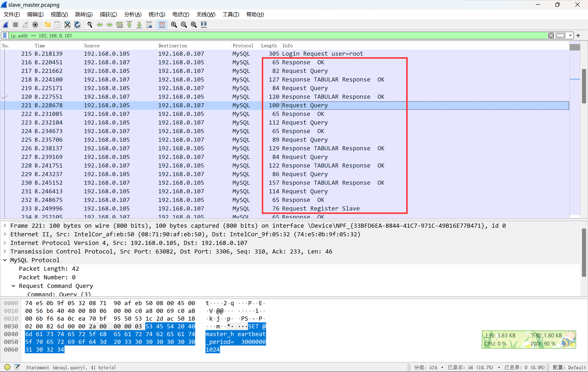Select packet 215 Login Request user=root
Screen dimensions: 588x372
pyautogui.click(x=285, y=54)
